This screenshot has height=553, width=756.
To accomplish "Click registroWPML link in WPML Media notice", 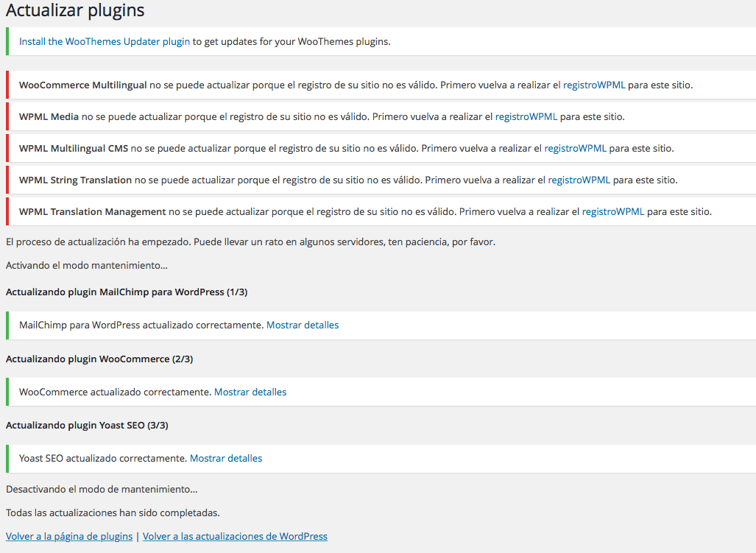I will [526, 116].
